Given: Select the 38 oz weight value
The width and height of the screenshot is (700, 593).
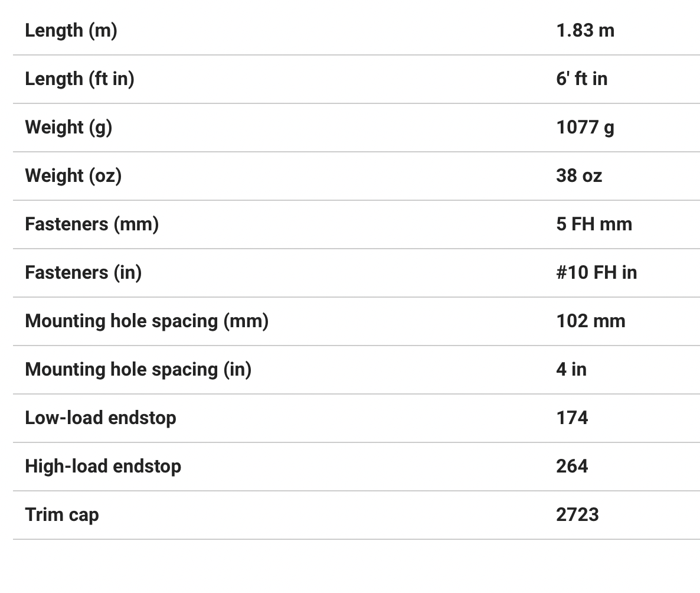Looking at the screenshot, I should coord(579,175).
